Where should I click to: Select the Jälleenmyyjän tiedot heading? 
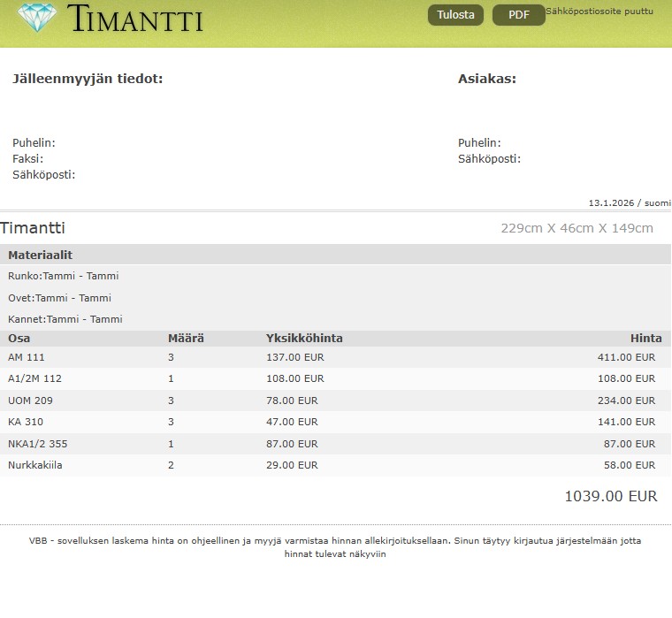pyautogui.click(x=88, y=79)
